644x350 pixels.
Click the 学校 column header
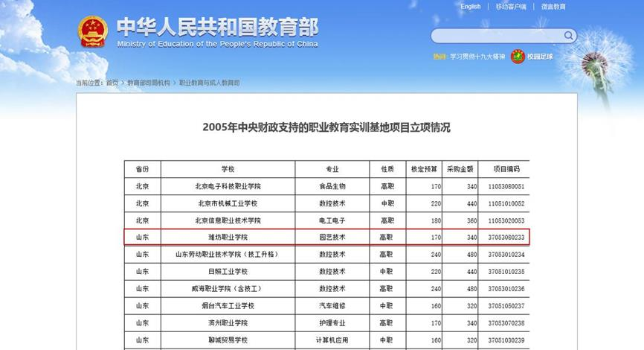[x=228, y=169]
